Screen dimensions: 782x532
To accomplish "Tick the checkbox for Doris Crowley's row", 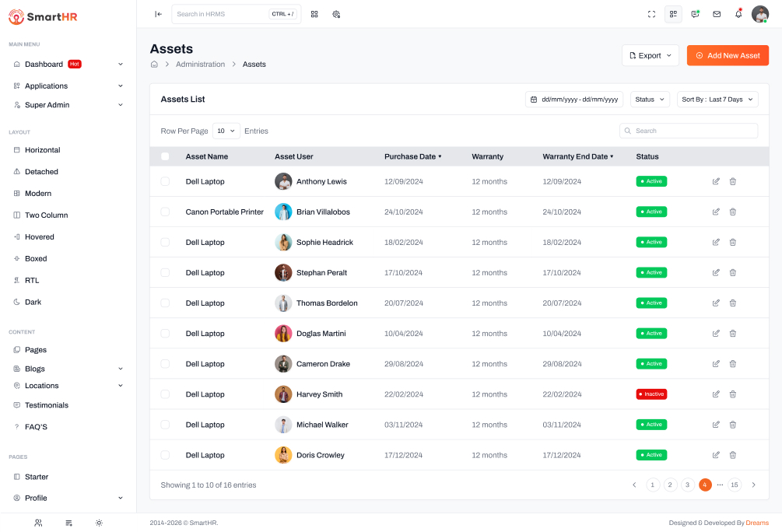I will [165, 455].
